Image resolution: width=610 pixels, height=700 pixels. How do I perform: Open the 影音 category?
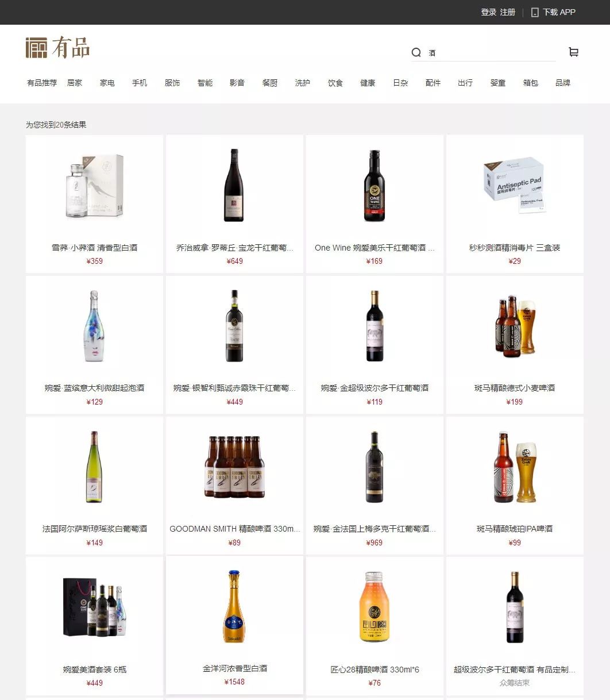pyautogui.click(x=237, y=83)
